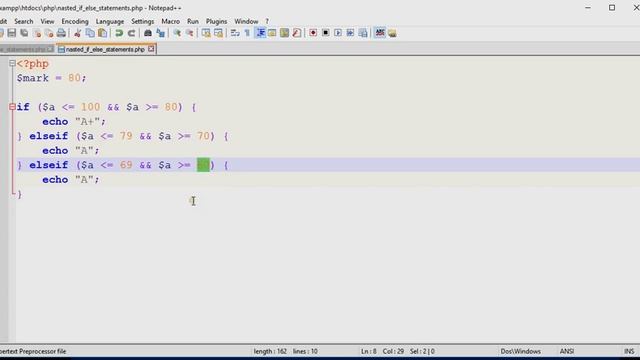Open the Search menu
The height and width of the screenshot is (360, 640).
(x=24, y=21)
